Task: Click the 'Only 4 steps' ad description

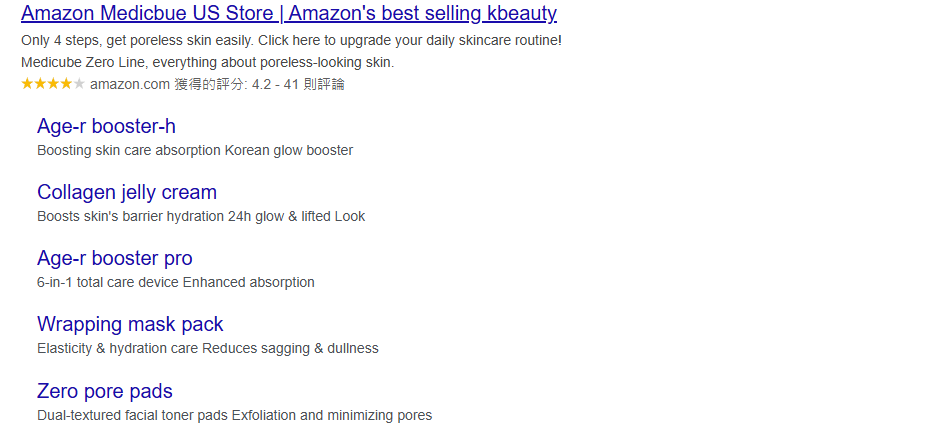Action: [x=291, y=40]
